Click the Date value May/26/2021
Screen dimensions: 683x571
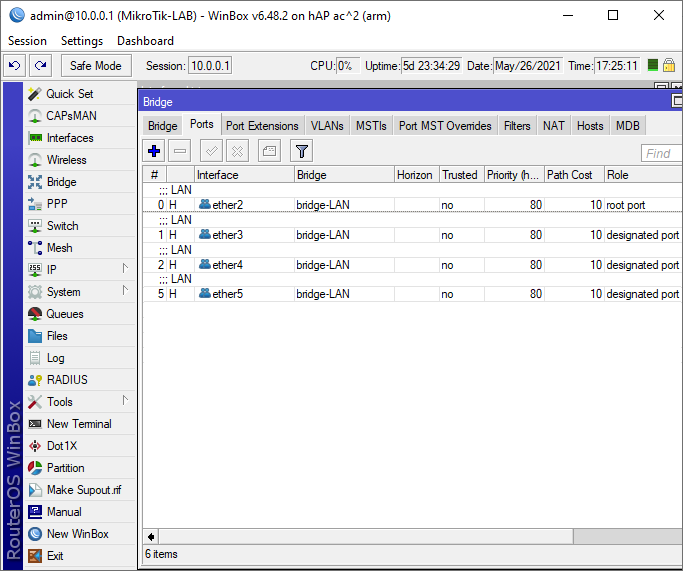pyautogui.click(x=528, y=66)
